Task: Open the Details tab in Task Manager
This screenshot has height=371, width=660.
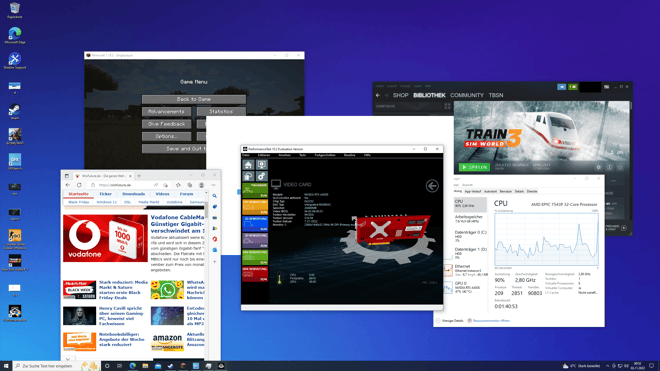Action: (x=519, y=191)
